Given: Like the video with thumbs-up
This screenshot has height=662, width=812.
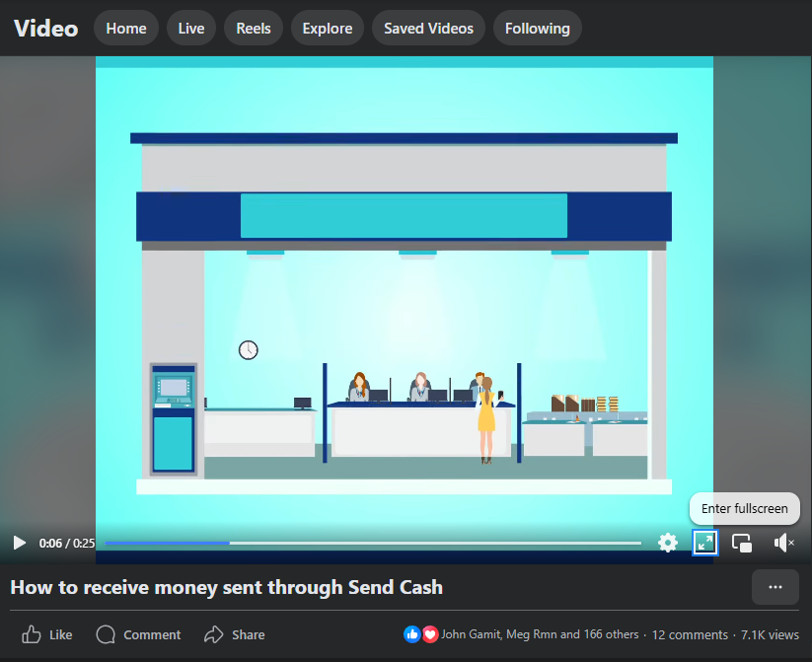Looking at the screenshot, I should pyautogui.click(x=46, y=634).
